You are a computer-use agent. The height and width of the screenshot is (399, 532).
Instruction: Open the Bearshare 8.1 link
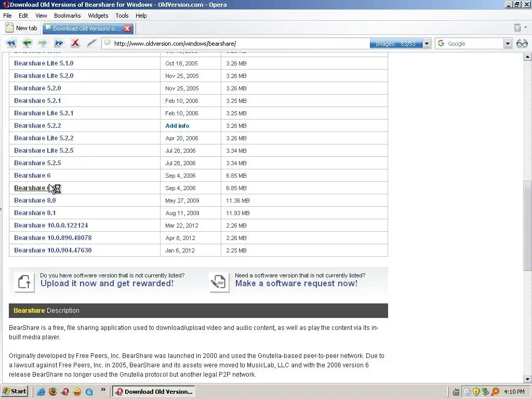click(35, 212)
